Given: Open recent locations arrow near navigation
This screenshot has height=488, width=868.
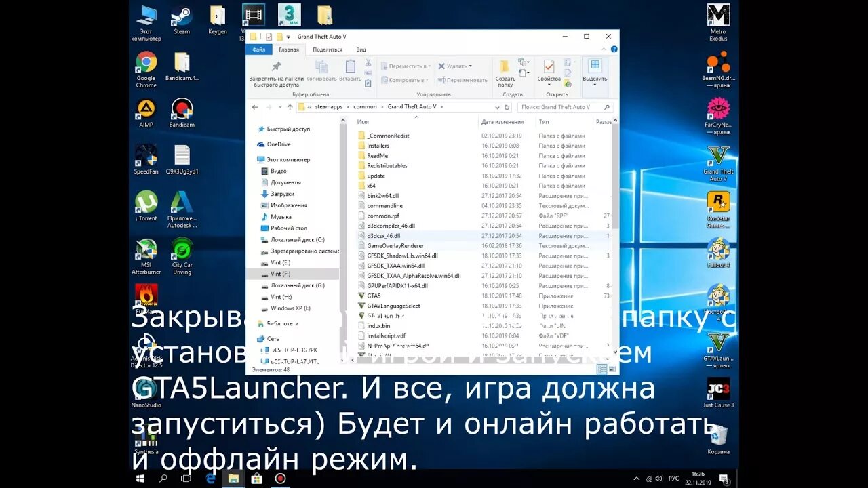Looking at the screenshot, I should pyautogui.click(x=279, y=107).
